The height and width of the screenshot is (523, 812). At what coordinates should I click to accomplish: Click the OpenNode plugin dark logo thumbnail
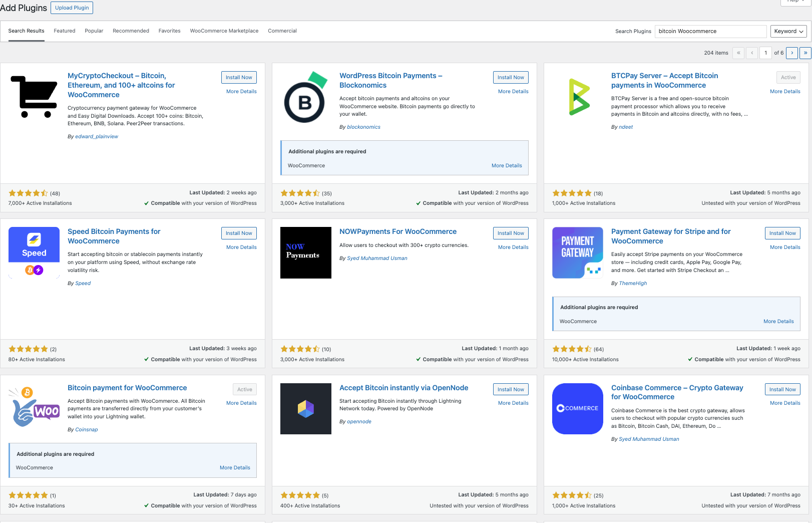pyautogui.click(x=306, y=409)
